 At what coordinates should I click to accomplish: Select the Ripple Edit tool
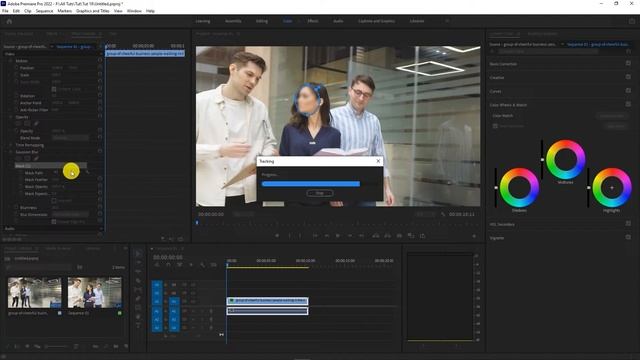[x=138, y=271]
